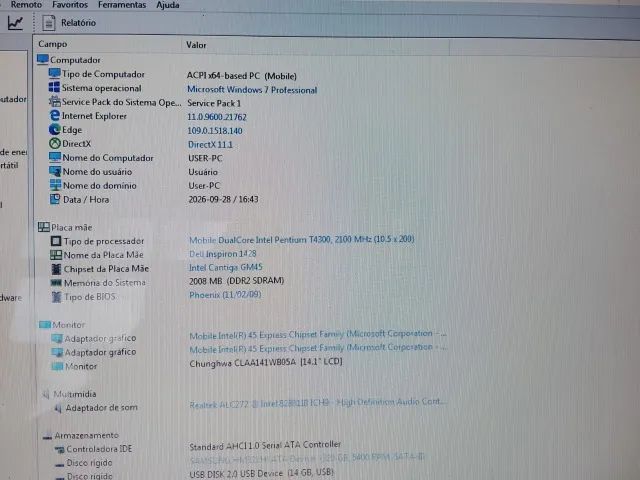The image size is (640, 480).
Task: Select the USER-PC value
Action: point(205,158)
